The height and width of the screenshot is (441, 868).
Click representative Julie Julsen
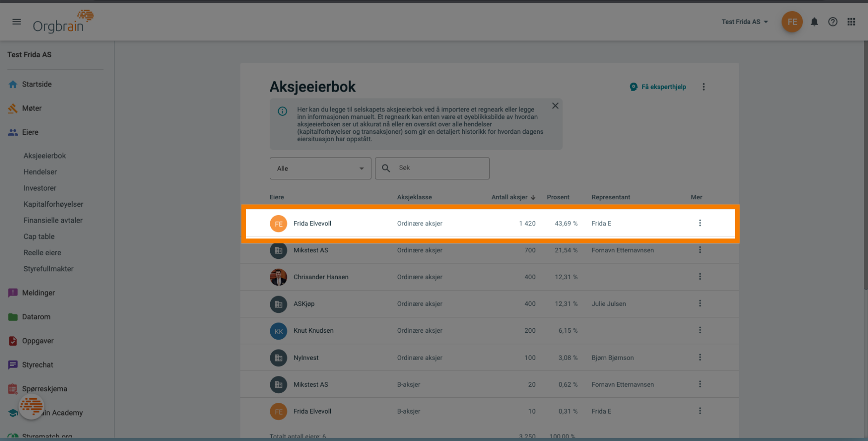(x=608, y=304)
